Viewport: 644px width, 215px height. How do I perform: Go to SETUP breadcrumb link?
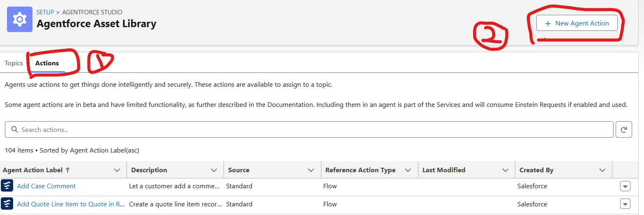click(x=45, y=12)
